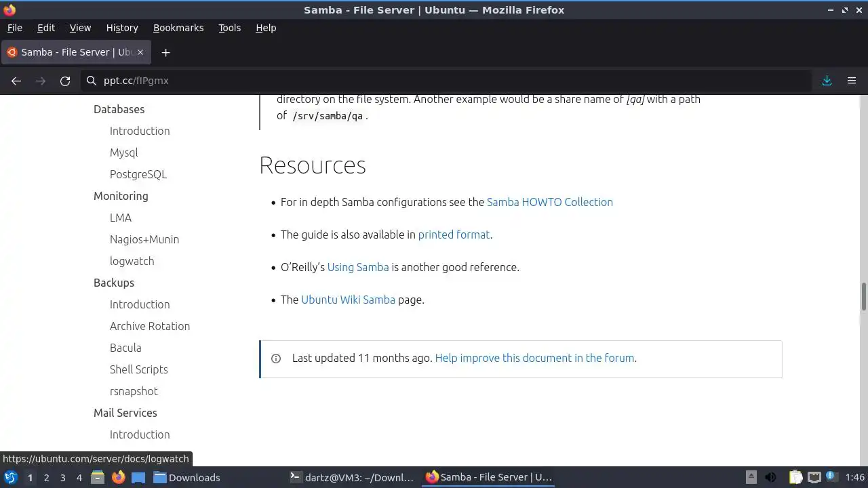Screen dimensions: 868x488
Task: Click the removable media tray icon
Action: tap(751, 477)
